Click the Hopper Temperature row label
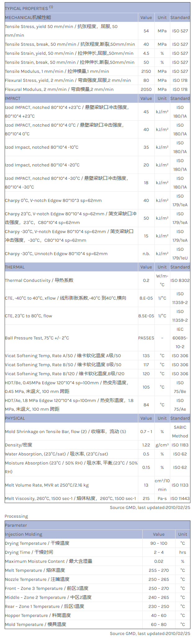 pyautogui.click(x=38, y=615)
